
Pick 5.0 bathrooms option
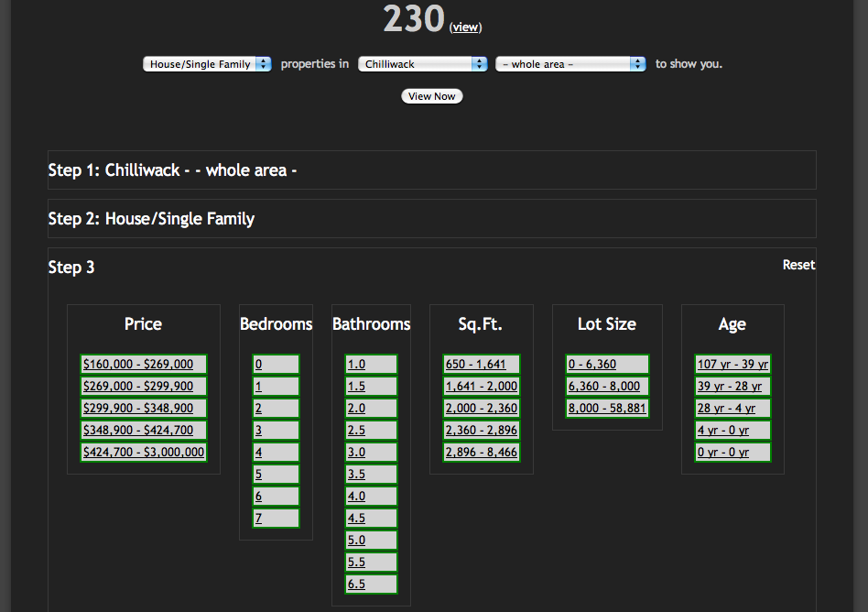[371, 540]
